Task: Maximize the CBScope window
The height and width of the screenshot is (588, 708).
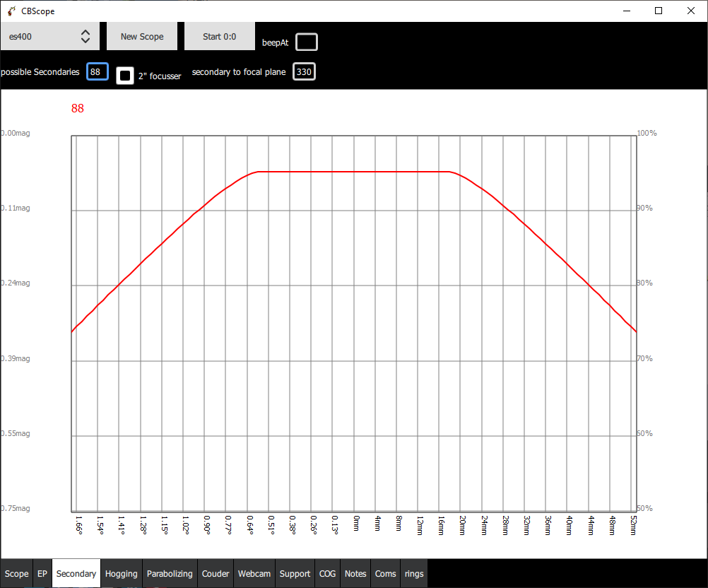Action: click(x=659, y=11)
